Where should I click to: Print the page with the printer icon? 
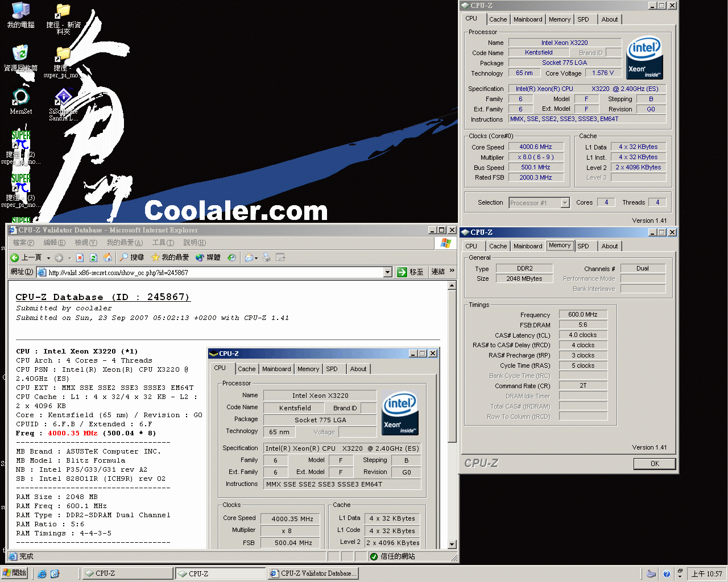(x=266, y=257)
